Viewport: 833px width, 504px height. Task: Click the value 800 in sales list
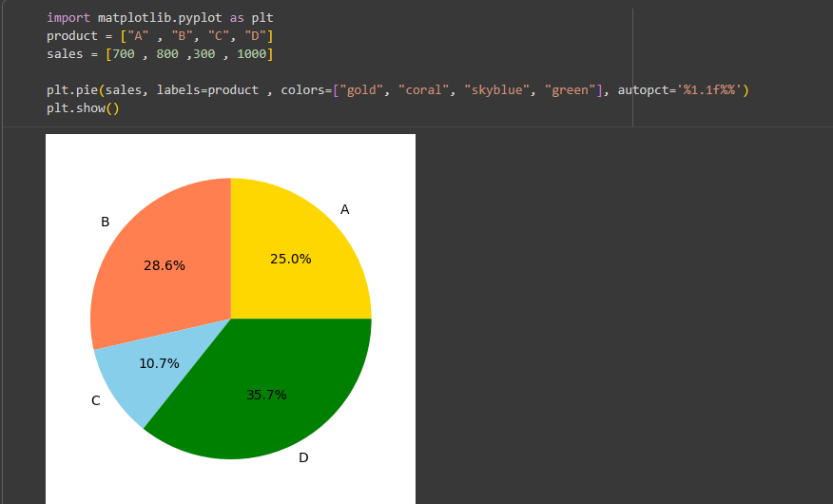point(167,54)
